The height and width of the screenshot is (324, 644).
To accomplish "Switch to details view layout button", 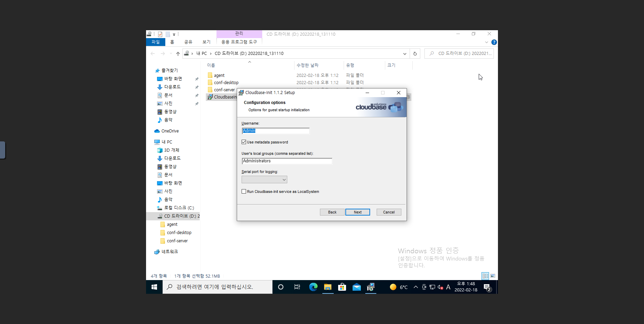I will tap(485, 276).
